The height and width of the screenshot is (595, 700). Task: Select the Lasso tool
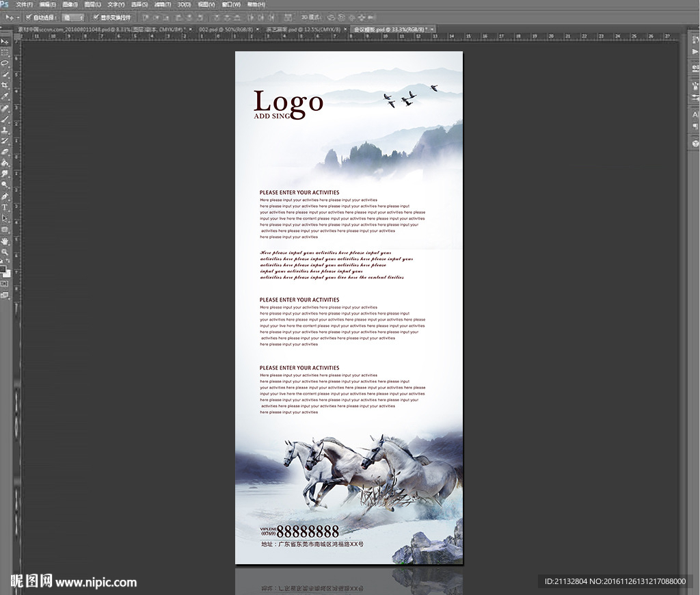click(5, 63)
